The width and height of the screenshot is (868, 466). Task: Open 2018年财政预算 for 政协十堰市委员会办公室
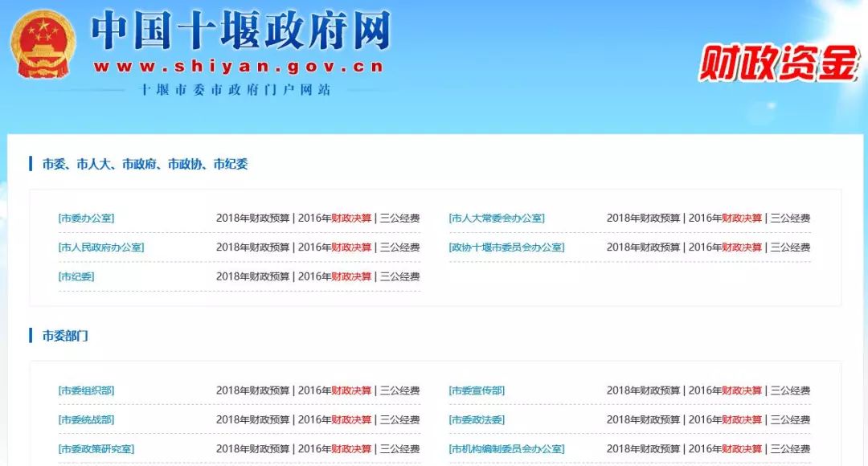click(643, 247)
